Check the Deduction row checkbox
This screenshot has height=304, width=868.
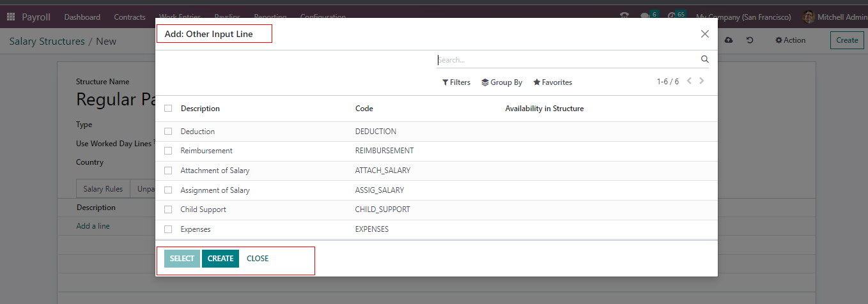click(x=168, y=132)
